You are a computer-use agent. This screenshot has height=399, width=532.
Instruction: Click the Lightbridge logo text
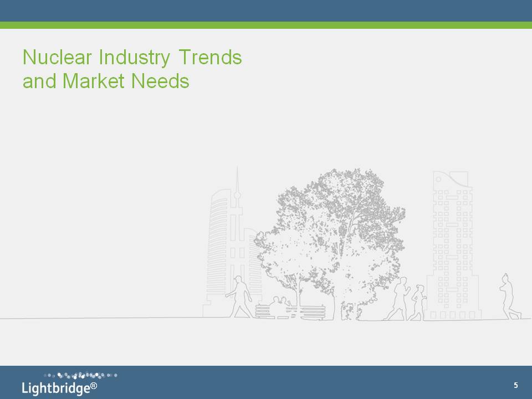[x=55, y=388]
